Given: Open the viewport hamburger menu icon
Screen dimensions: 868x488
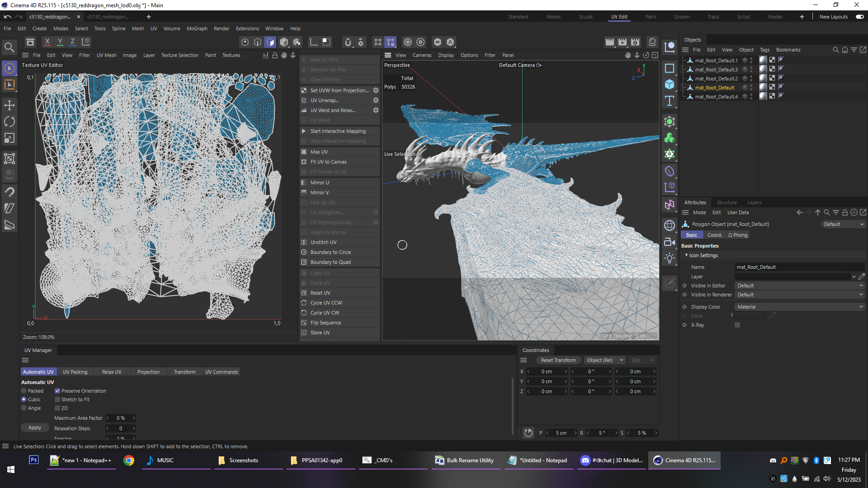Looking at the screenshot, I should click(388, 55).
